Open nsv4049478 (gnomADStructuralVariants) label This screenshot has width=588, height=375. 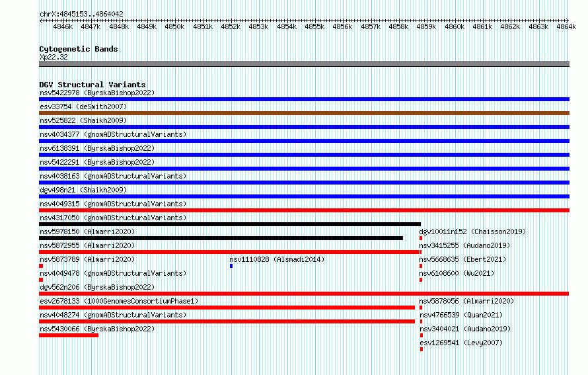(x=113, y=273)
